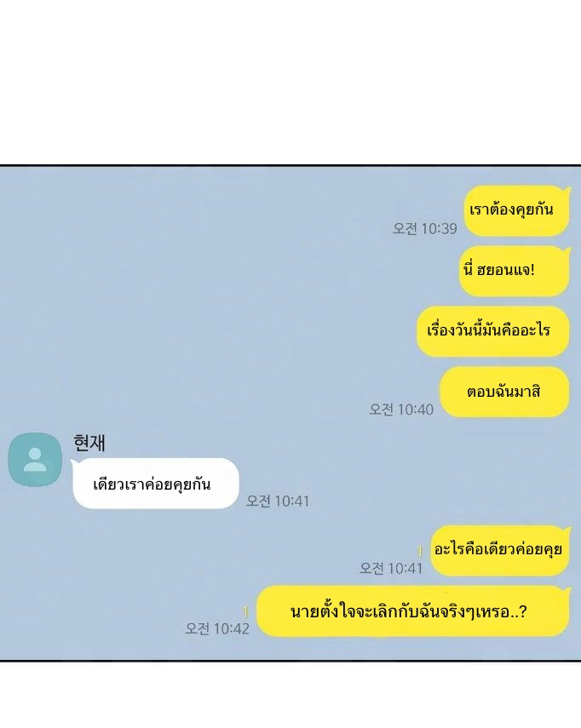Tap the message 'เรื่องวันนี้มันคืออะไร'
This screenshot has height=728, width=581.
492,331
